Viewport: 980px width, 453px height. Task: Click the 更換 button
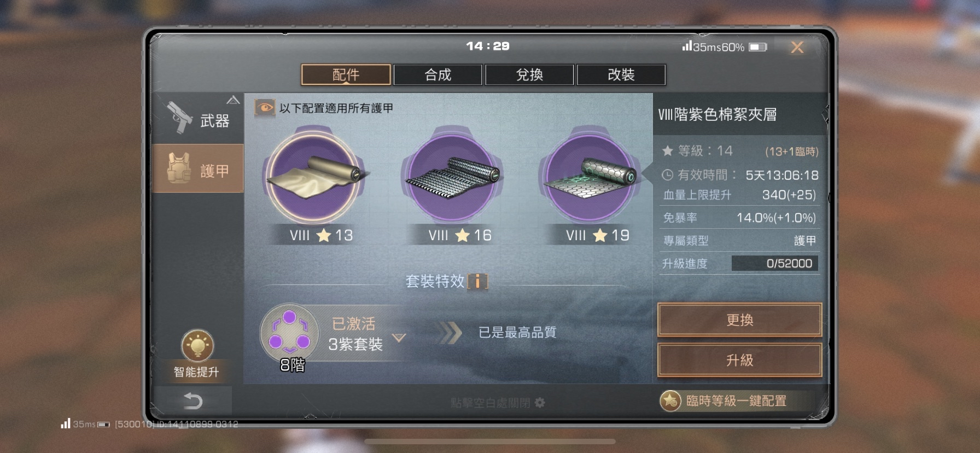point(739,320)
